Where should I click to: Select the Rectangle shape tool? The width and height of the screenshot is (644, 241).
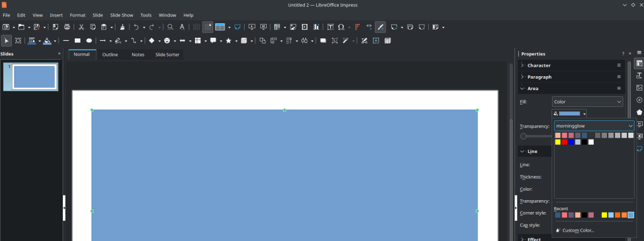tap(77, 41)
